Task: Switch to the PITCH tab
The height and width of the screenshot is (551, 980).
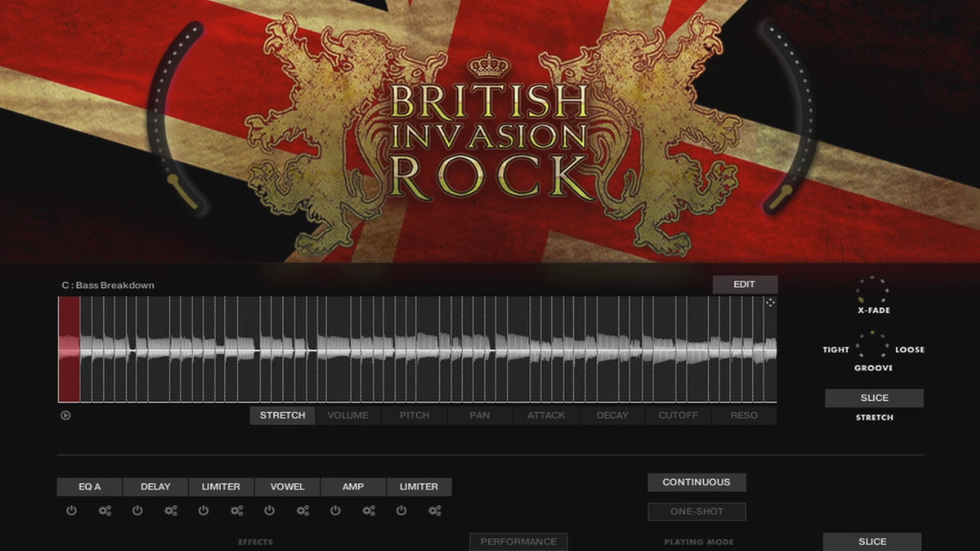Action: [414, 415]
